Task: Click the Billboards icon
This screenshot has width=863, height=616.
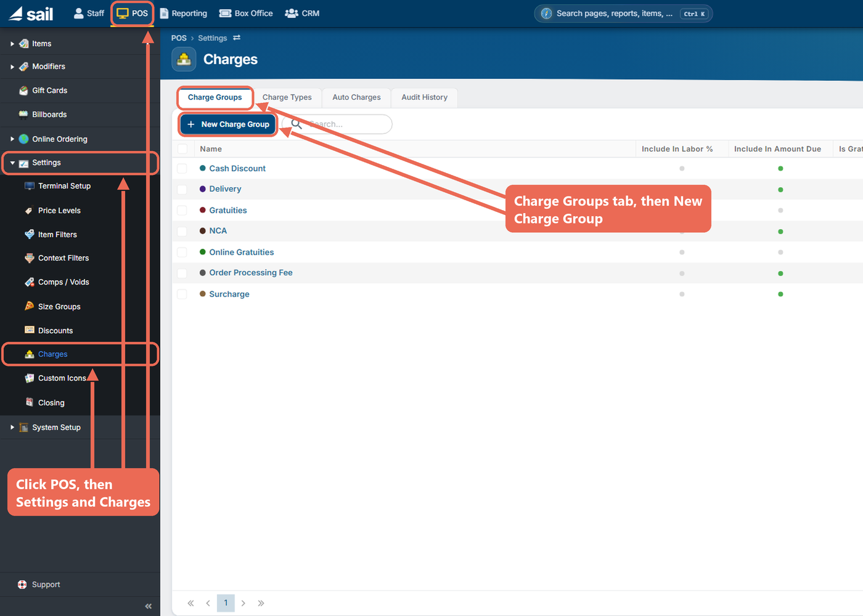Action: click(24, 115)
